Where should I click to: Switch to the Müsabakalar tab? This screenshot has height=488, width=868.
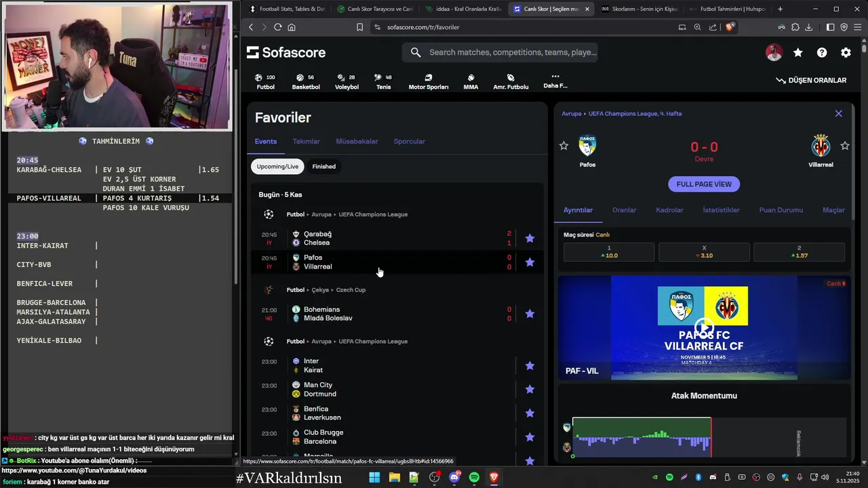357,141
